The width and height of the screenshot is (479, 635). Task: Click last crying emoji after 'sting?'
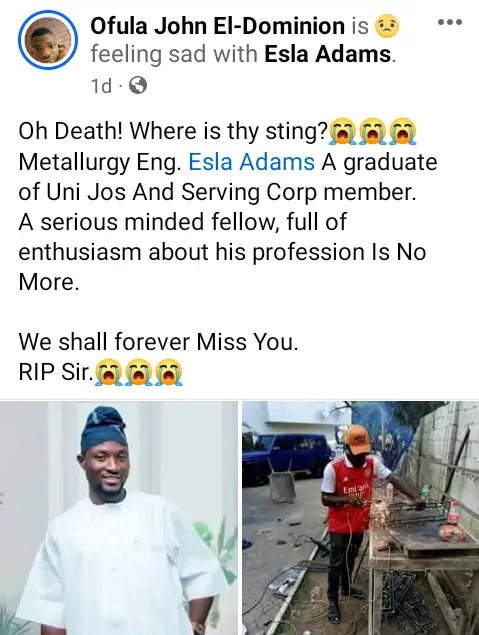click(402, 133)
